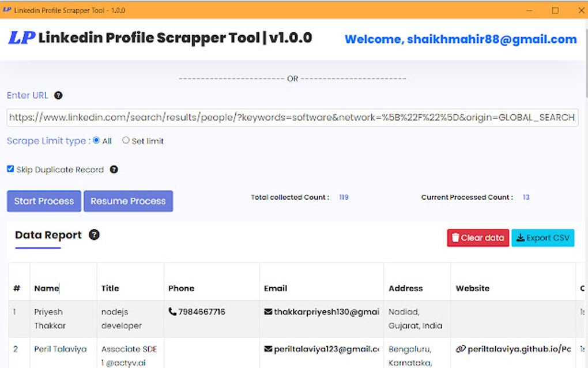This screenshot has width=588, height=368.
Task: Click the Data Report help icon
Action: click(94, 235)
